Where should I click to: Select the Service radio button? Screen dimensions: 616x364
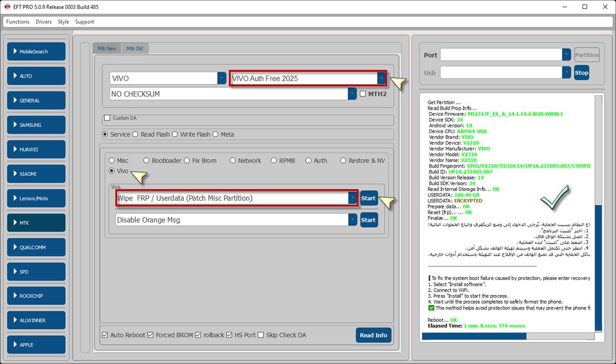click(105, 134)
